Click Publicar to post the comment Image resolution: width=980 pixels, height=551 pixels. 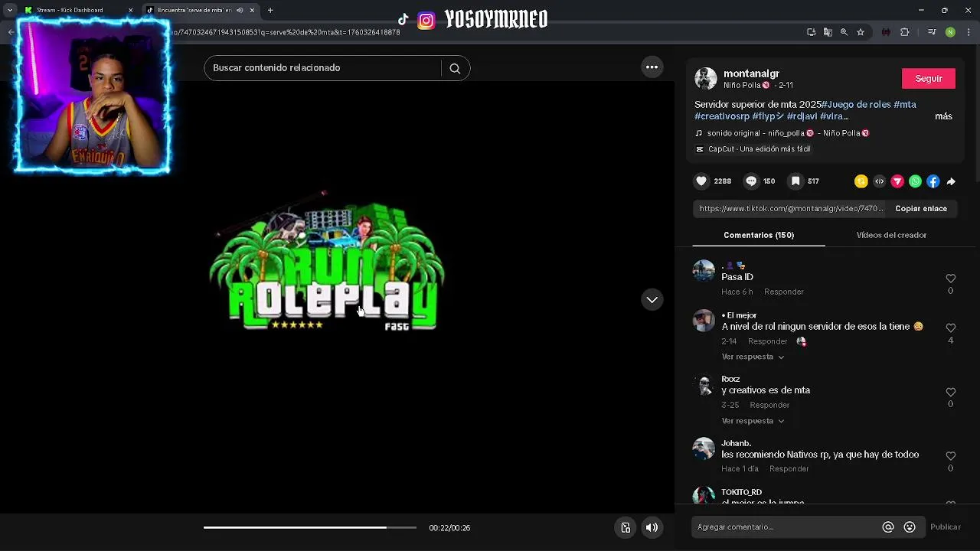click(x=946, y=527)
